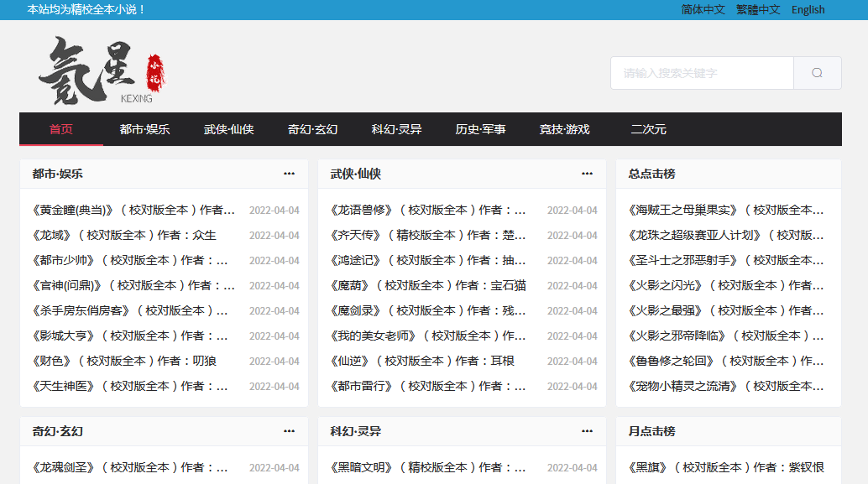The width and height of the screenshot is (868, 484).
Task: Open novel 《黑暗文明》
Action: pyautogui.click(x=428, y=467)
